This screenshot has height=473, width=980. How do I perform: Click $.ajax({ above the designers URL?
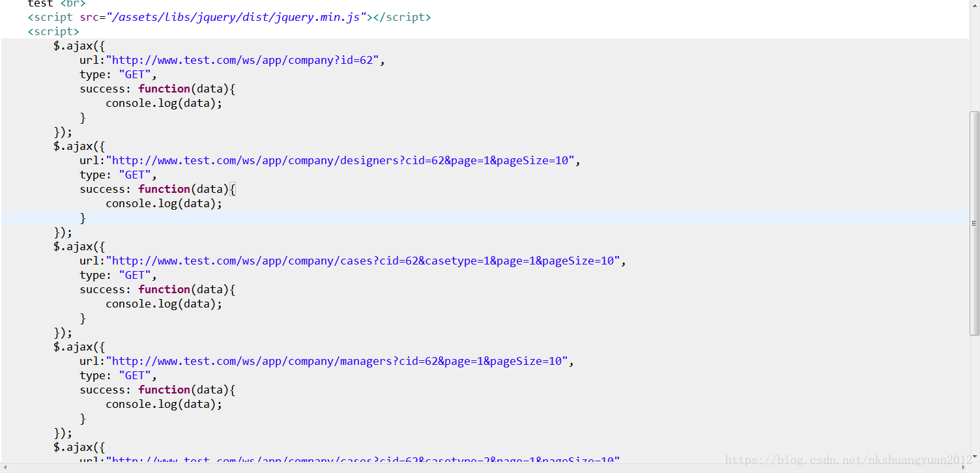point(79,146)
